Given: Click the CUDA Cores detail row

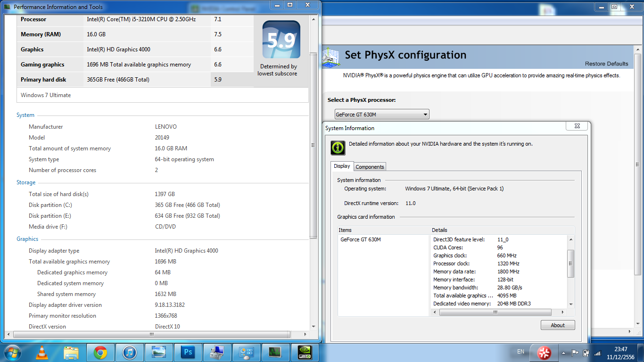Looking at the screenshot, I should [499, 247].
